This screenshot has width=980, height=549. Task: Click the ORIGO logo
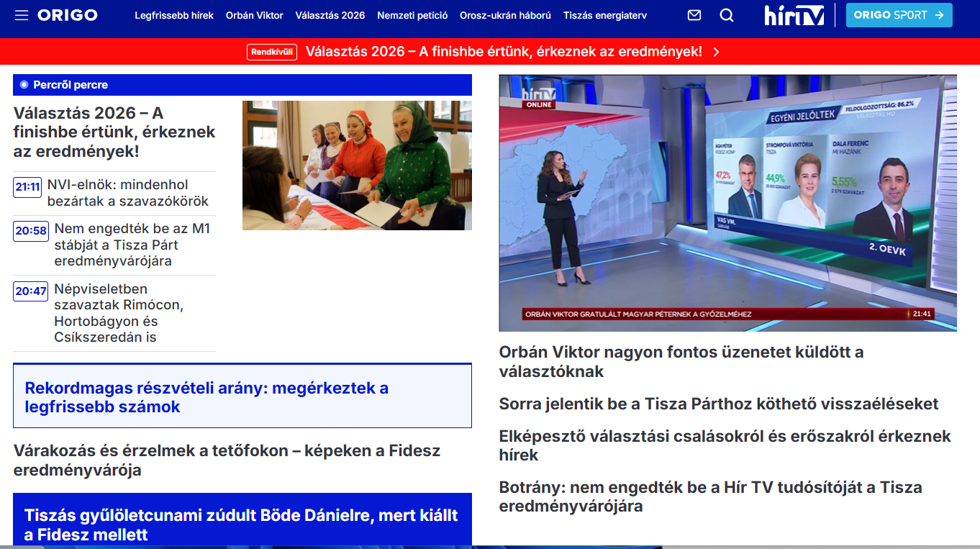click(x=68, y=15)
